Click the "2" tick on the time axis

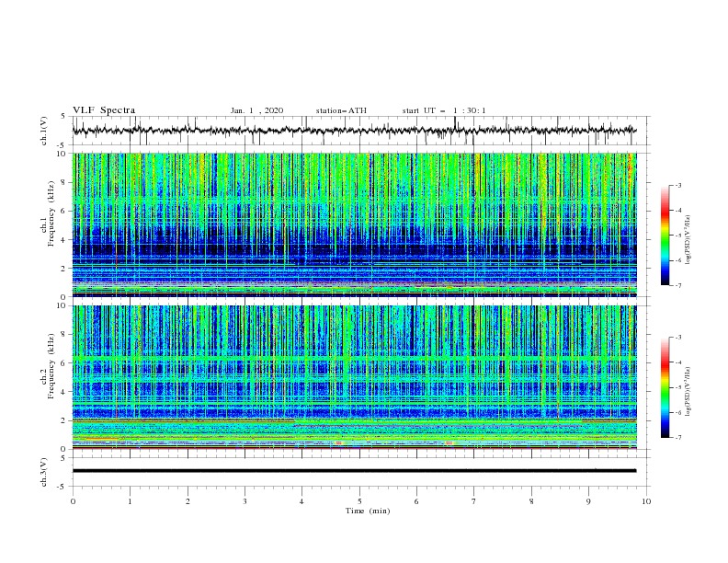[188, 501]
